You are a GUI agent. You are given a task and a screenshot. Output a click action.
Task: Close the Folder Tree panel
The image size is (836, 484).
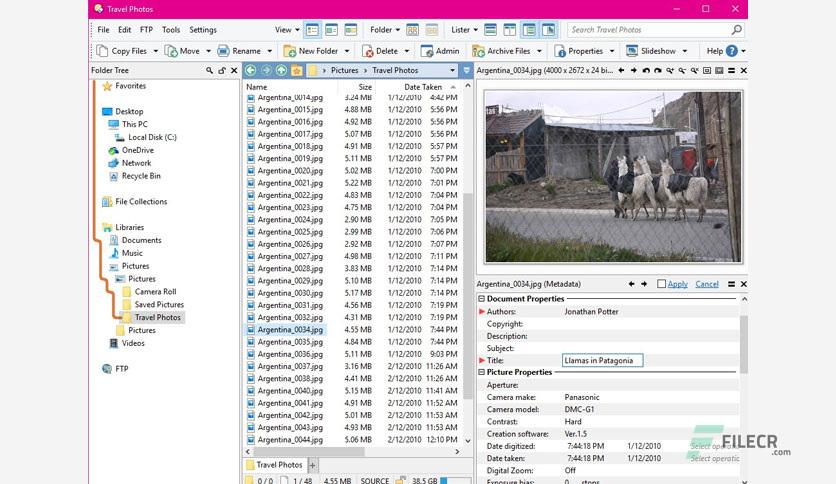[234, 70]
